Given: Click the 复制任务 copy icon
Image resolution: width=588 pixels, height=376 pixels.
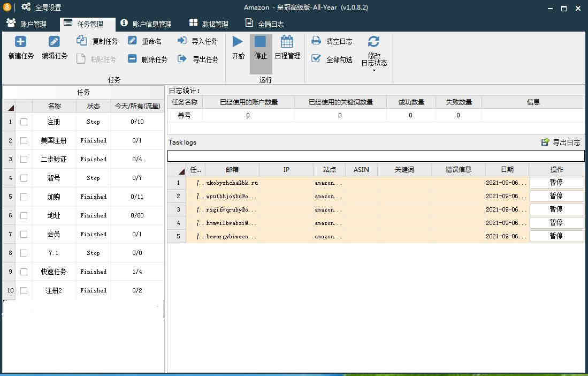Looking at the screenshot, I should [x=81, y=40].
